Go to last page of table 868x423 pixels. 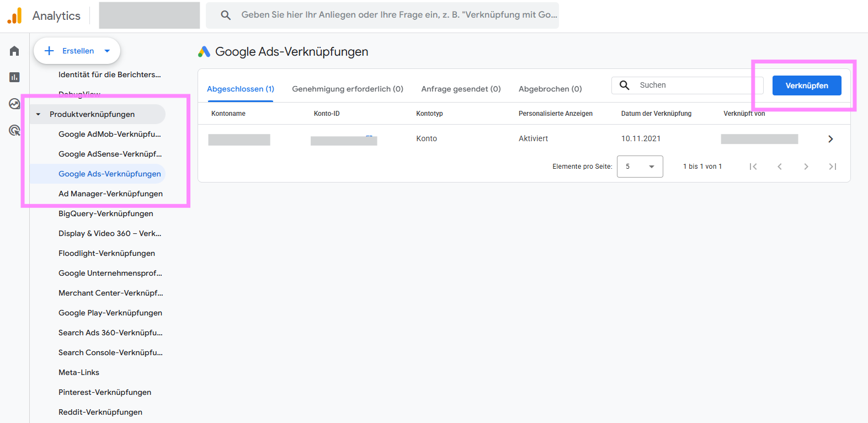coord(833,167)
